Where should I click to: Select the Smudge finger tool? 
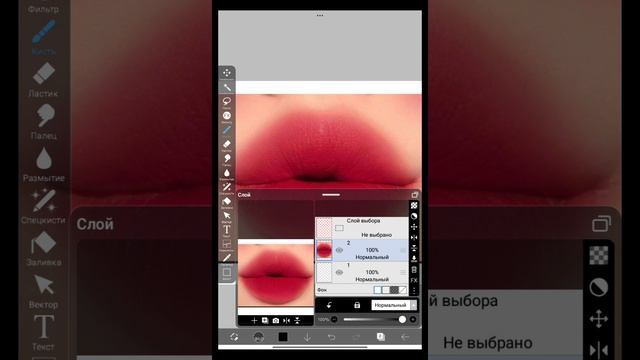click(227, 159)
